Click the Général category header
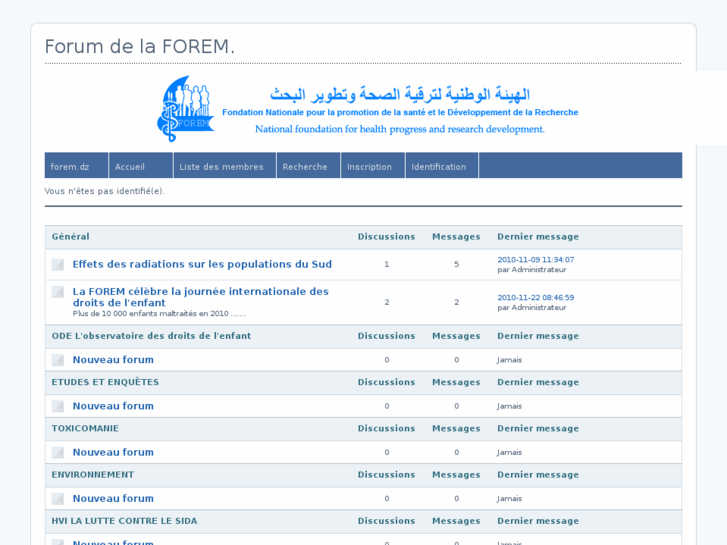727x545 pixels. pyautogui.click(x=70, y=237)
